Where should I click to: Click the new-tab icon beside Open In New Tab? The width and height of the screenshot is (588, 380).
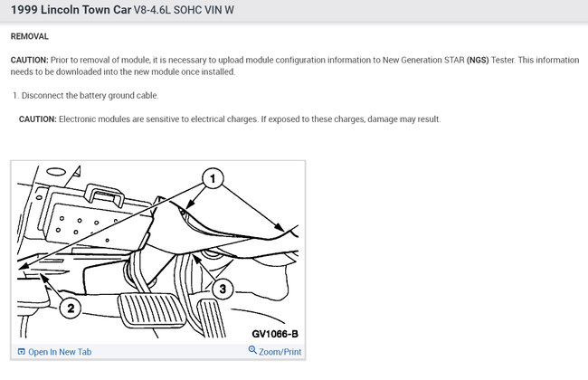22,352
